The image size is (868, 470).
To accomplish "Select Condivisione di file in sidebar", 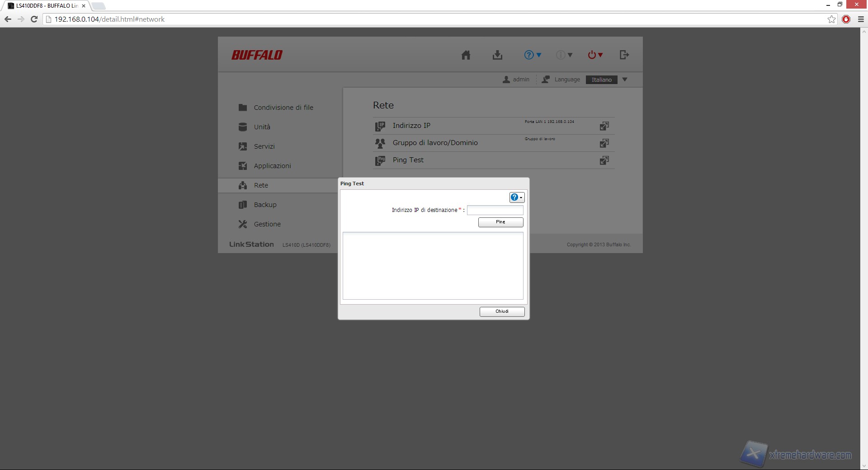I will 283,108.
